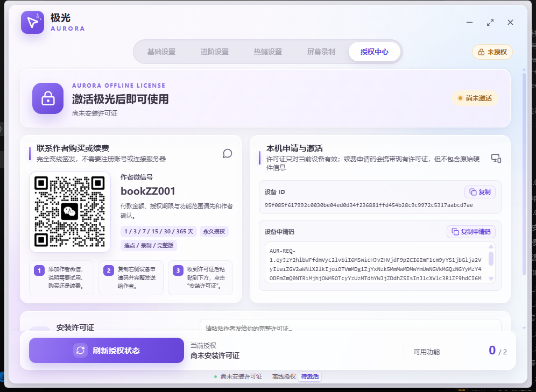Close the Aurora window
536x392 pixels.
[x=510, y=23]
